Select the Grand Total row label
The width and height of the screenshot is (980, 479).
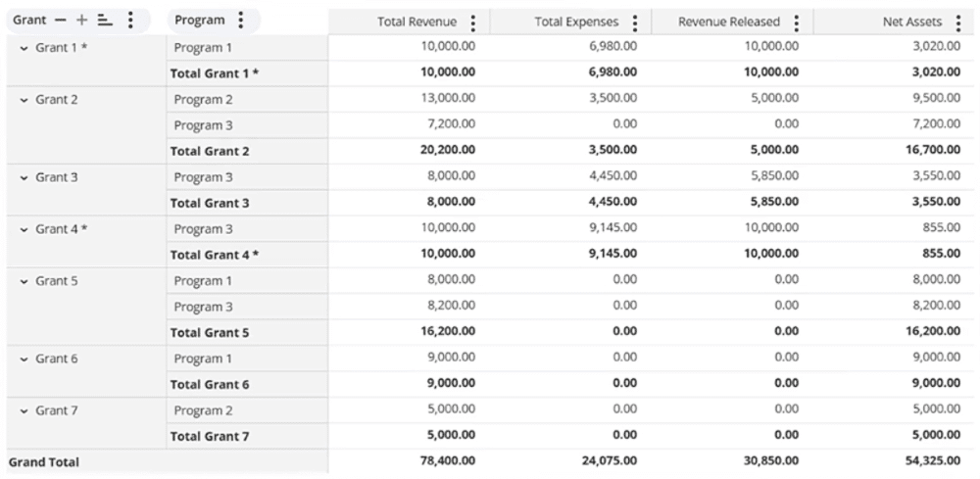coord(44,462)
